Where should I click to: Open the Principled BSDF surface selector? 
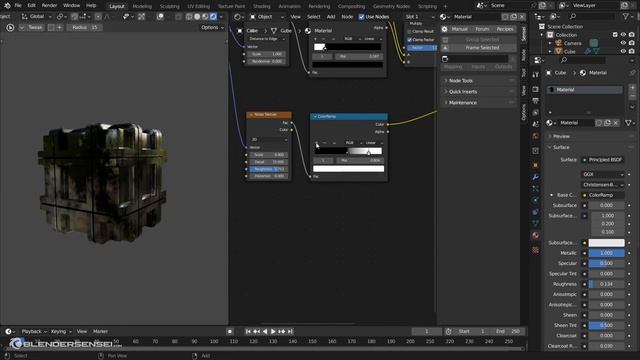click(x=603, y=160)
